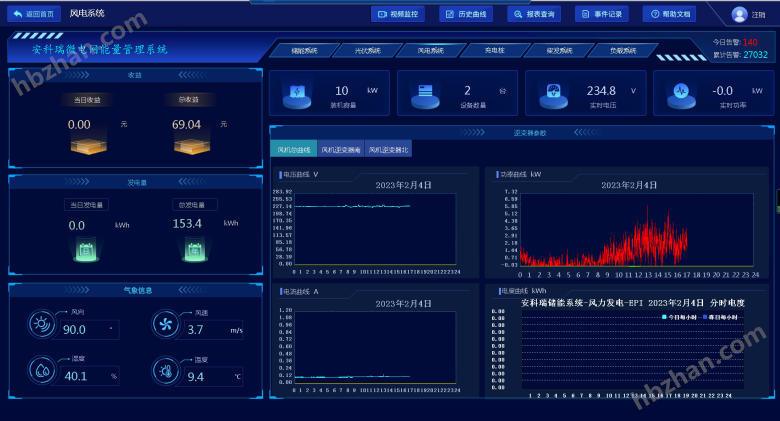This screenshot has height=421, width=780.
Task: Go to 报表查询 report query
Action: [x=534, y=14]
